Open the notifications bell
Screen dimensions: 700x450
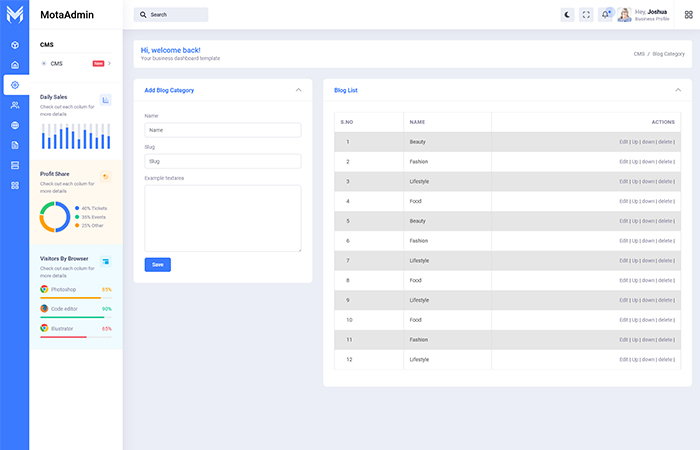point(605,15)
